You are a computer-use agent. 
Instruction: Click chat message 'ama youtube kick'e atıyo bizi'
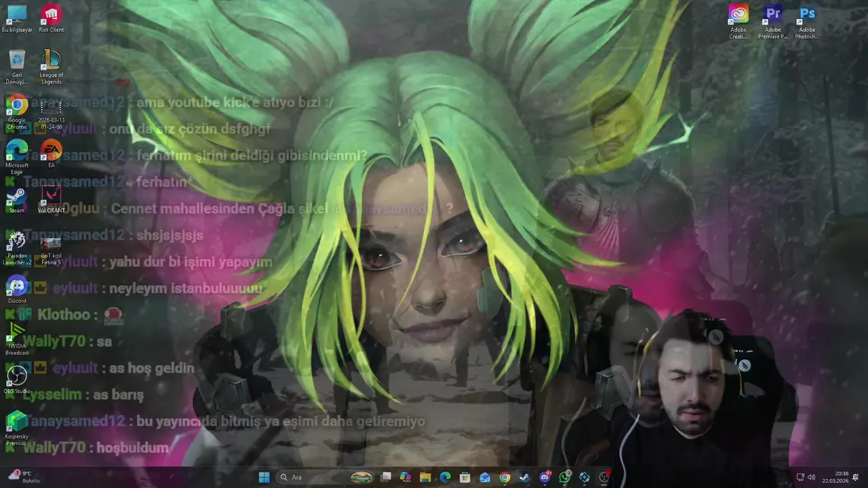pyautogui.click(x=235, y=103)
